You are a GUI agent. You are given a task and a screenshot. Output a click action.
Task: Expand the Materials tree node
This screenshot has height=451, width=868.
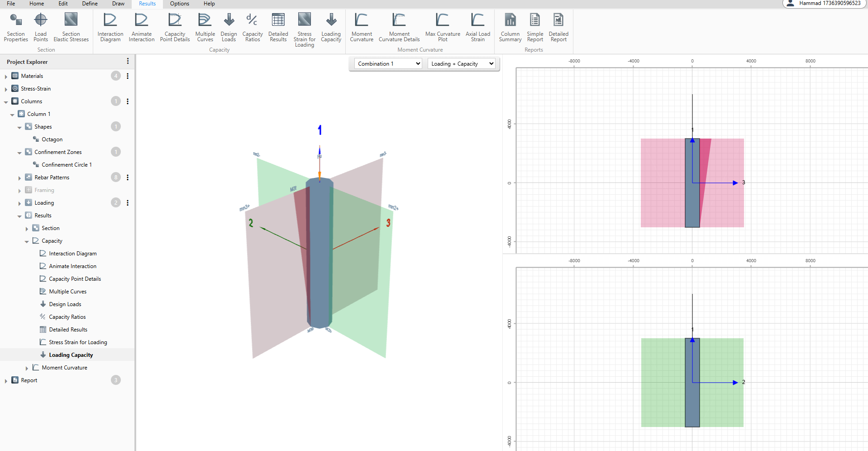click(x=6, y=77)
